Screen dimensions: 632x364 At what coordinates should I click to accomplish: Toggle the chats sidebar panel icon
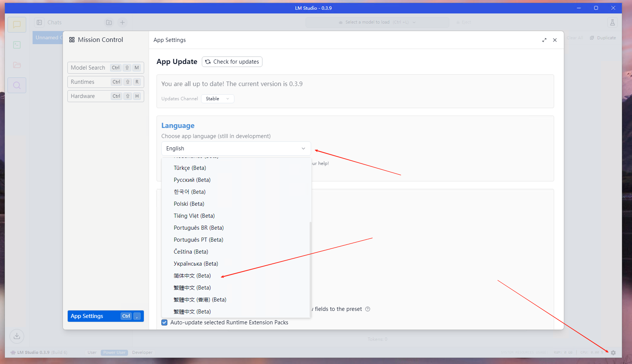click(39, 22)
